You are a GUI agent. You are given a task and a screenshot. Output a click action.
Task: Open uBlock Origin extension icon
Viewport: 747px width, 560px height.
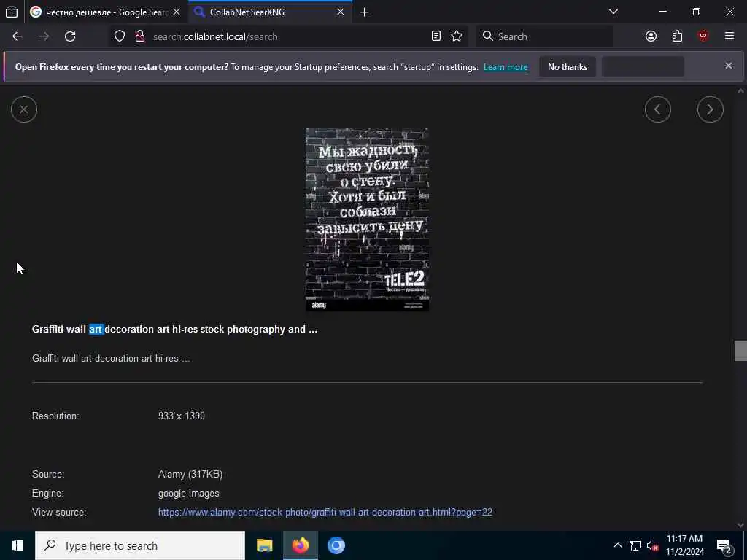pyautogui.click(x=703, y=36)
